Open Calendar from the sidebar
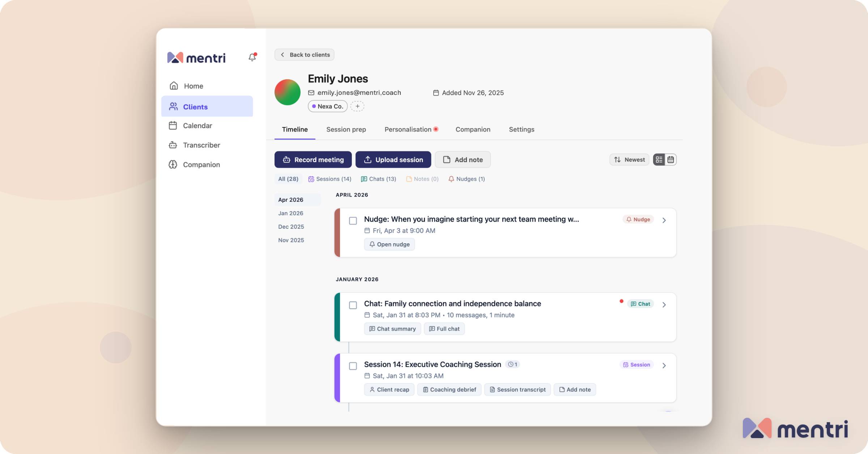This screenshot has width=868, height=454. [197, 126]
